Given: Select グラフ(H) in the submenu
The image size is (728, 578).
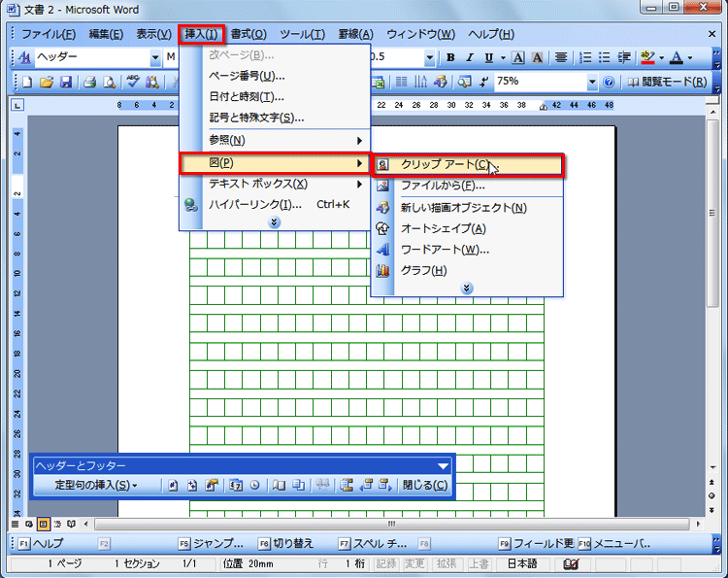Looking at the screenshot, I should tap(468, 271).
